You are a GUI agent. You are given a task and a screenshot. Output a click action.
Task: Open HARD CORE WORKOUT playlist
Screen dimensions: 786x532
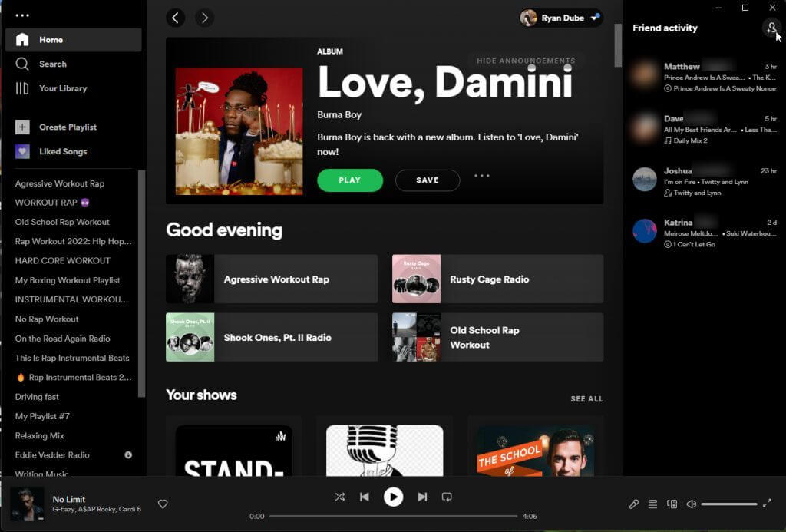tap(63, 261)
